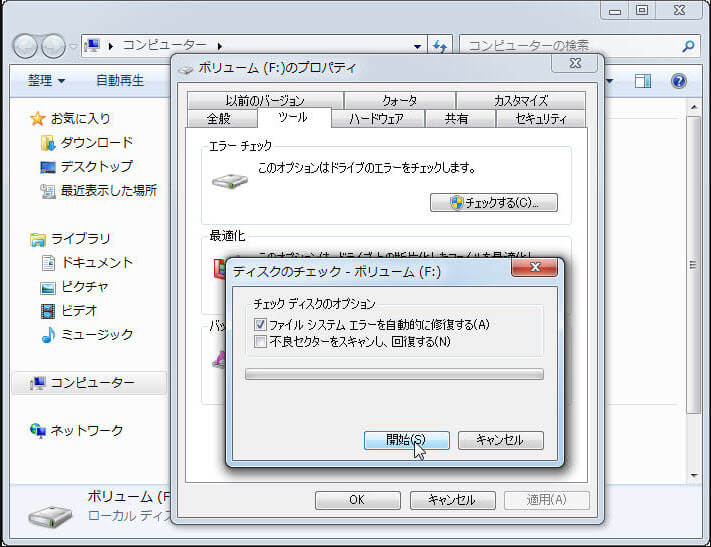Click the ライブラリ icon
The height and width of the screenshot is (547, 711).
pyautogui.click(x=38, y=239)
